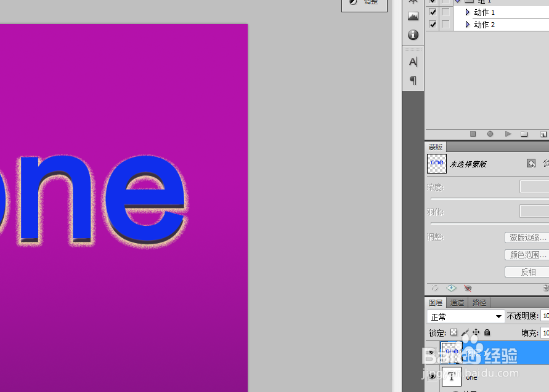
Task: Start recording an action
Action: 490,134
